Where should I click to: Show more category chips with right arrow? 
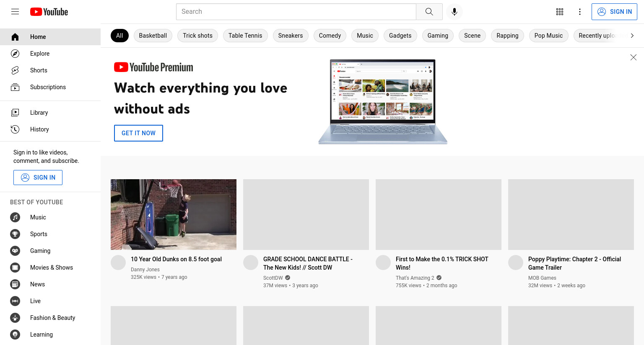pos(632,36)
